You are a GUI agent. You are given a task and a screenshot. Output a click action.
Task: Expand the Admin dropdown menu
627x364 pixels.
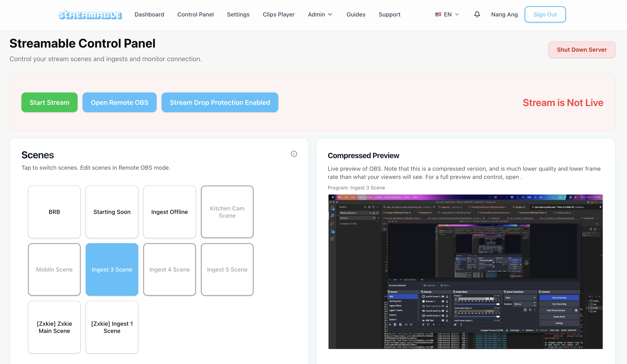pyautogui.click(x=320, y=14)
